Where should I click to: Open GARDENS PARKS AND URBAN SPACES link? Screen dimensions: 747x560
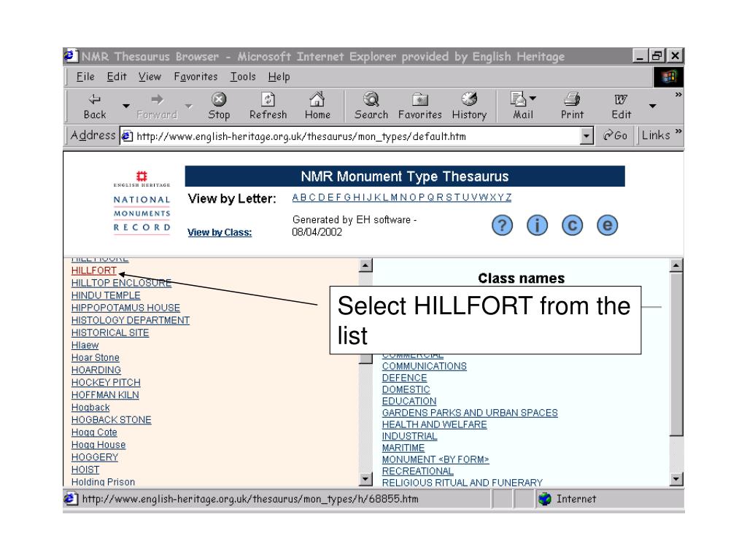click(470, 413)
